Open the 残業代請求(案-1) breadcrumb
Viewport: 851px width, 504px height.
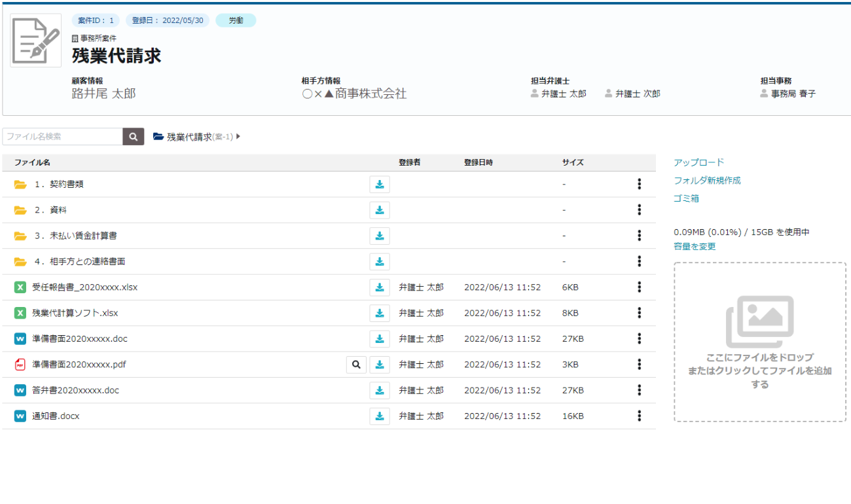click(200, 137)
